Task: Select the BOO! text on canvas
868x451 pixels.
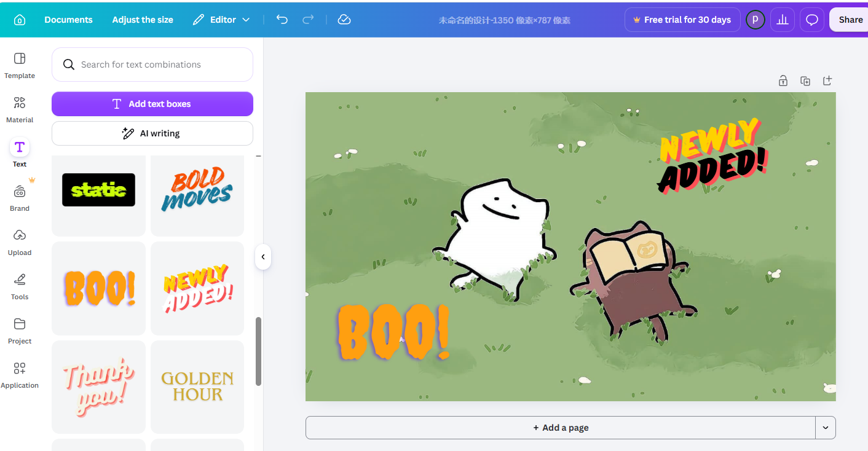Action: [393, 332]
